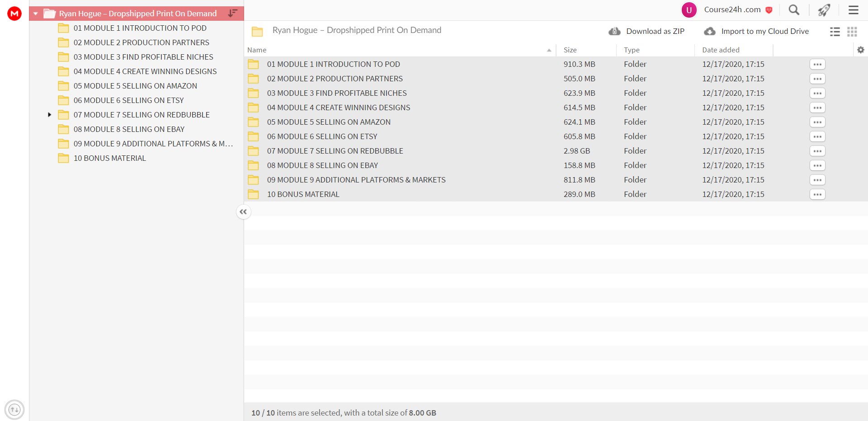
Task: Click Download as ZIP
Action: click(646, 31)
